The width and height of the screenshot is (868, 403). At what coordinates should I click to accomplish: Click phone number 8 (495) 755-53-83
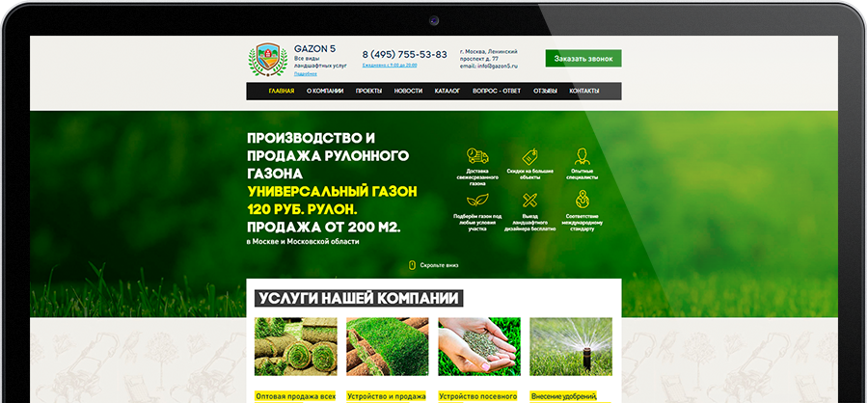[x=405, y=55]
